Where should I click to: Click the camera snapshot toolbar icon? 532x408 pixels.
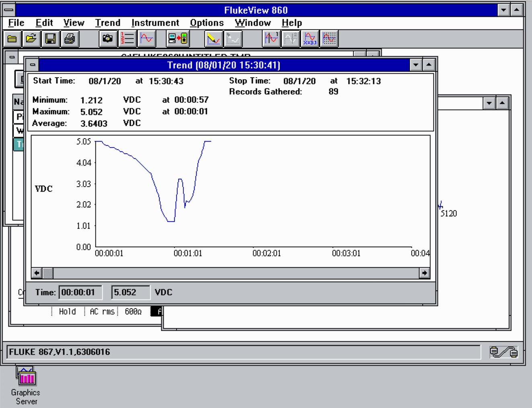[108, 39]
